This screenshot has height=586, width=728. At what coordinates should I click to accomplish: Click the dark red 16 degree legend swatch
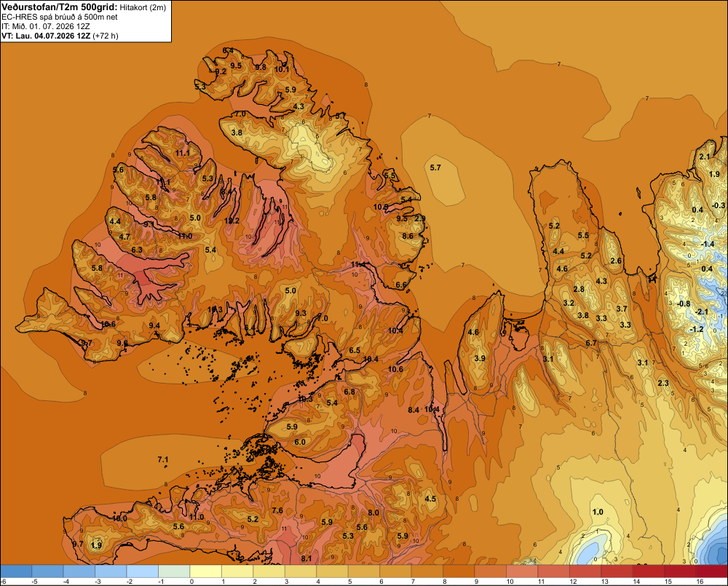[x=712, y=571]
